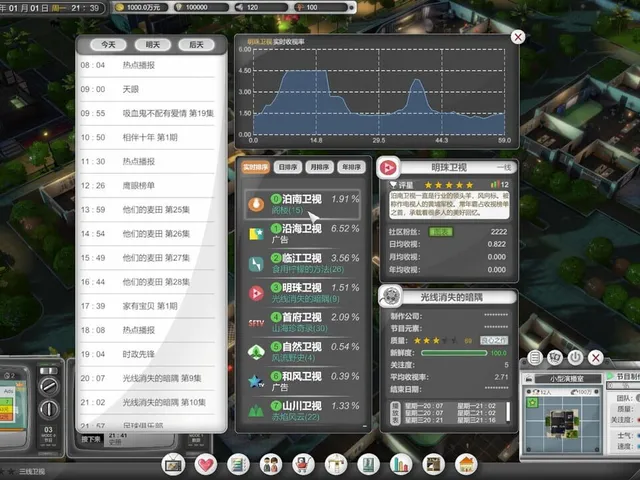Click the pink heart icon in bottom toolbar
Screen dimensions: 640x480
pyautogui.click(x=206, y=464)
